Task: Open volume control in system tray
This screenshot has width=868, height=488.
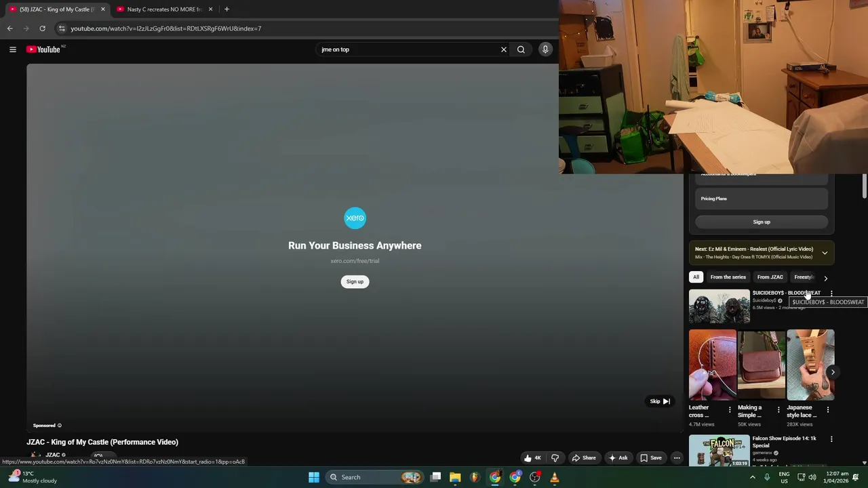Action: (x=812, y=477)
